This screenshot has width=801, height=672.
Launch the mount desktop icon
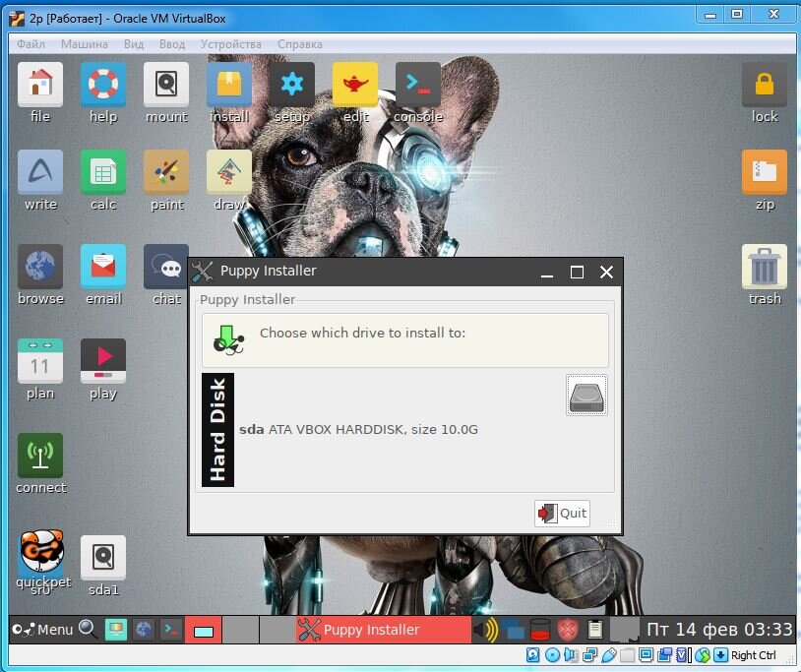pyautogui.click(x=166, y=85)
